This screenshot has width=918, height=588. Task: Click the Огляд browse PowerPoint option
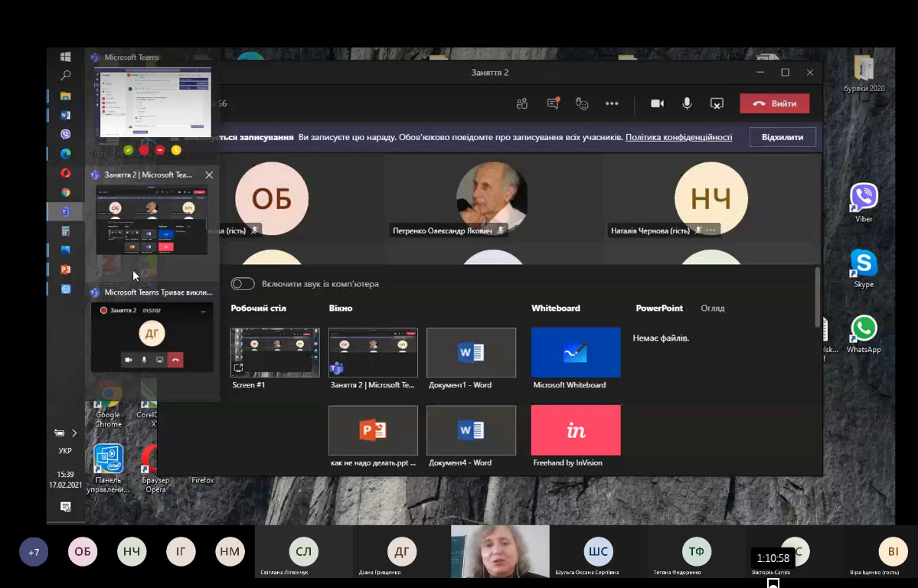pyautogui.click(x=713, y=308)
